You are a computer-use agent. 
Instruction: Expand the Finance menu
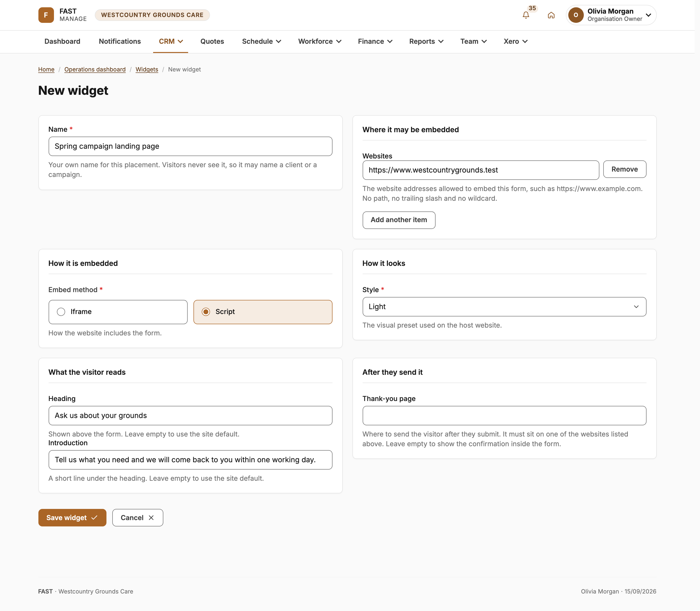click(x=375, y=41)
